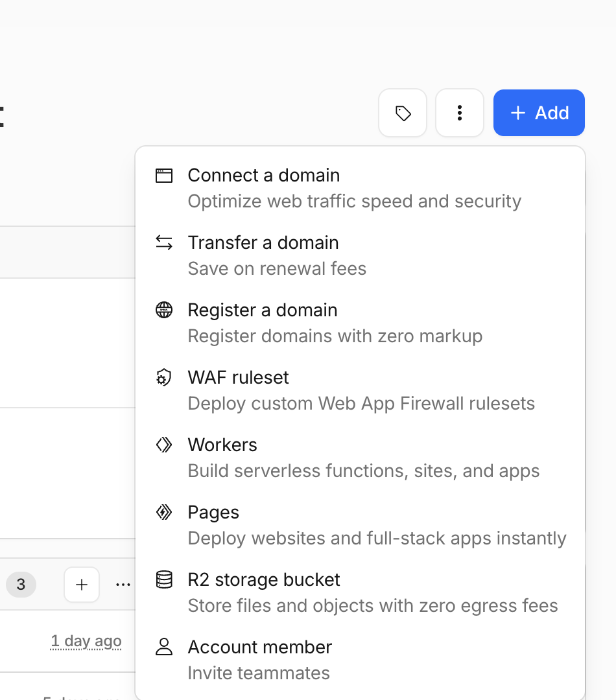Click the WAF shield gear icon
Viewport: 616px width, 700px height.
(x=164, y=378)
